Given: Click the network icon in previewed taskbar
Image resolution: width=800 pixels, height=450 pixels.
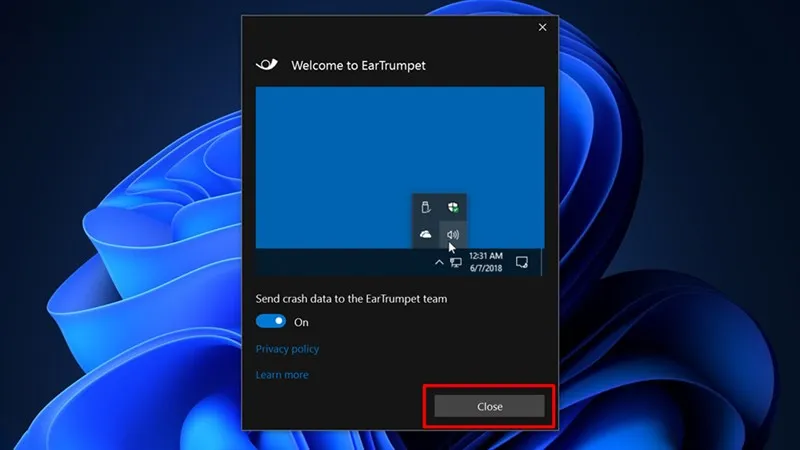Looking at the screenshot, I should point(456,262).
